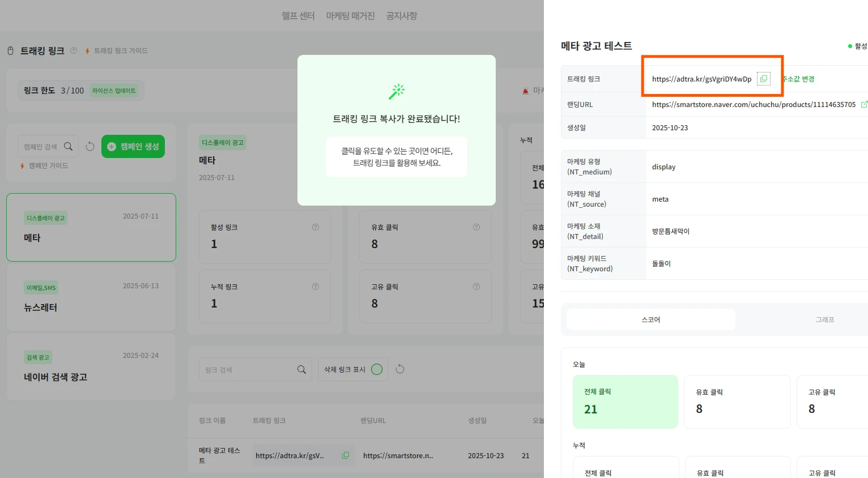Open 마케팅 매거진 menu item
Viewport: 868px width, 478px height.
pos(350,16)
